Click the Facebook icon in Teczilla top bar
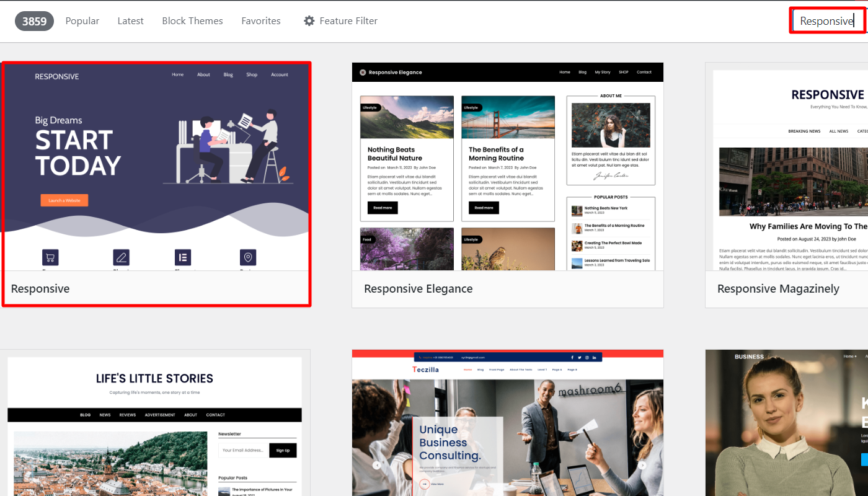Viewport: 868px width, 496px height. pos(572,358)
